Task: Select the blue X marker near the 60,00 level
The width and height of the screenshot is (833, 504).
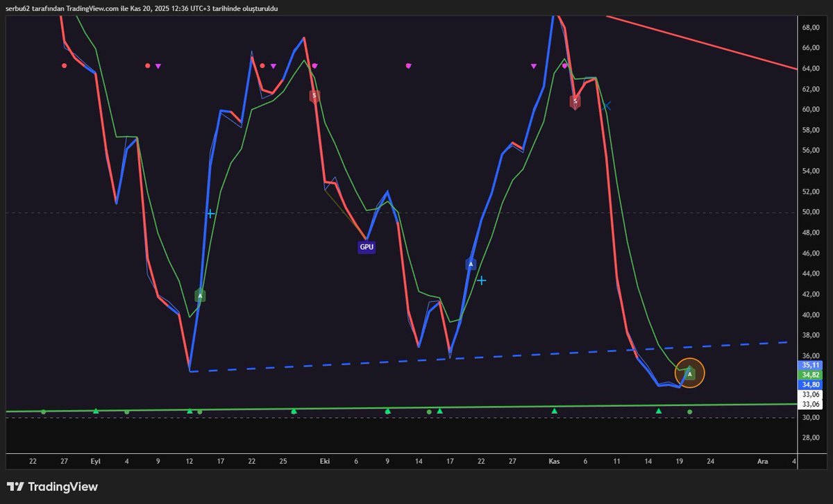Action: [x=607, y=106]
